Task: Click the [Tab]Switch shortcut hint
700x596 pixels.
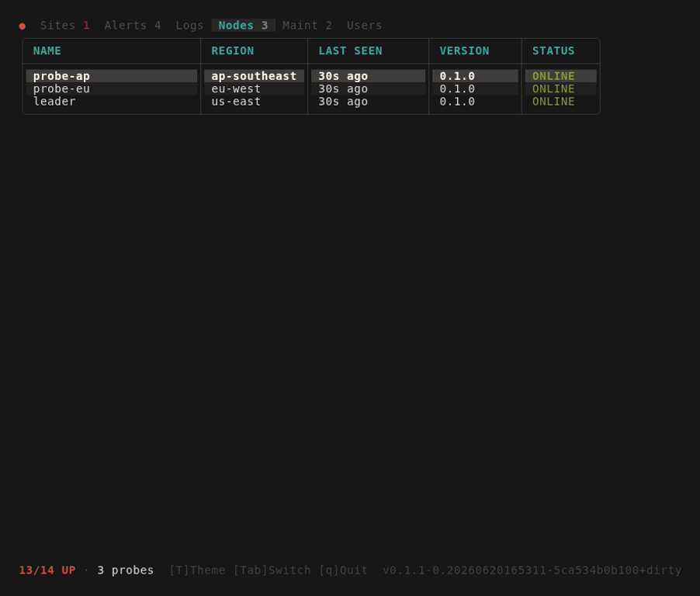Action: tap(272, 570)
